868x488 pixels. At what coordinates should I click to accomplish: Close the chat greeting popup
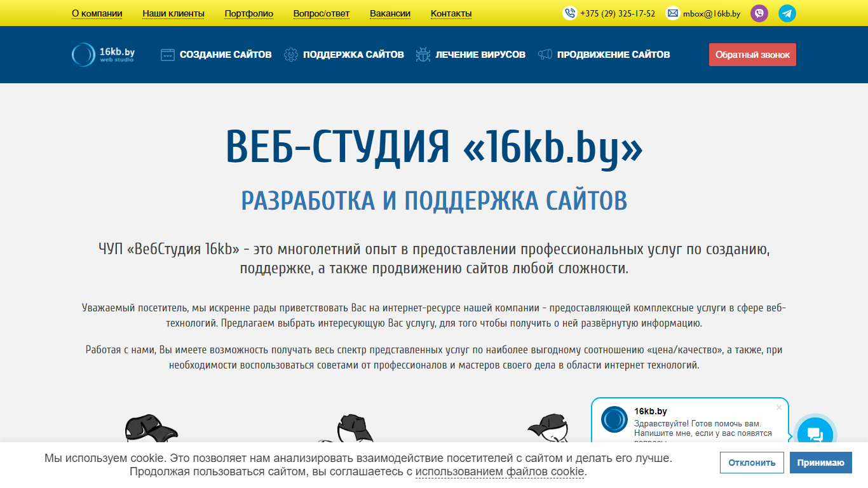(779, 407)
